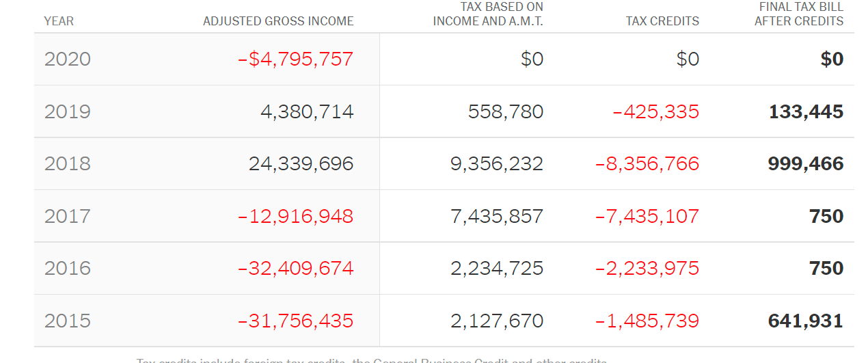Select the TAX BASED ON INCOME AND A.M.T. header
Viewport: 868px width, 363px height.
click(488, 14)
